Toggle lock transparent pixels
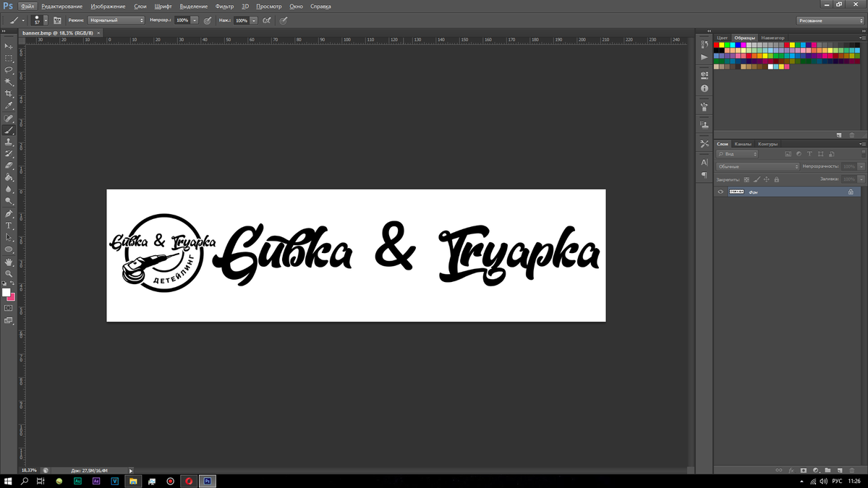Viewport: 868px width, 488px height. pos(747,179)
